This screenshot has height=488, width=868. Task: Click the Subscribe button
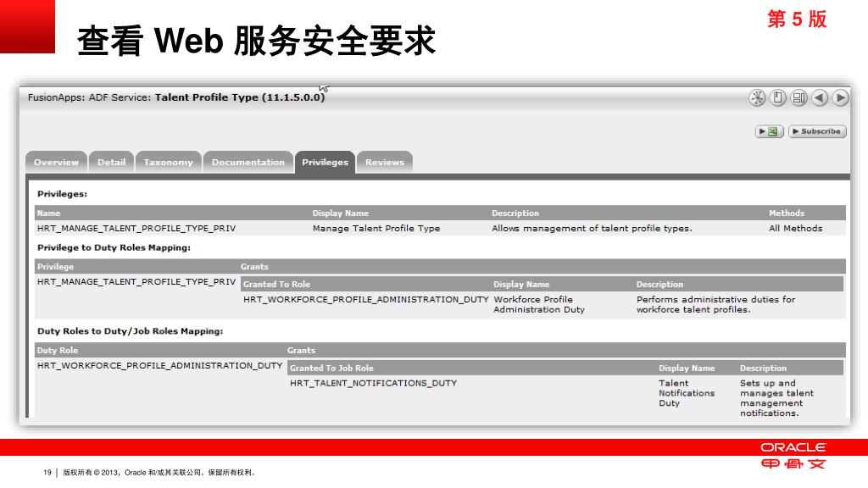(x=817, y=131)
